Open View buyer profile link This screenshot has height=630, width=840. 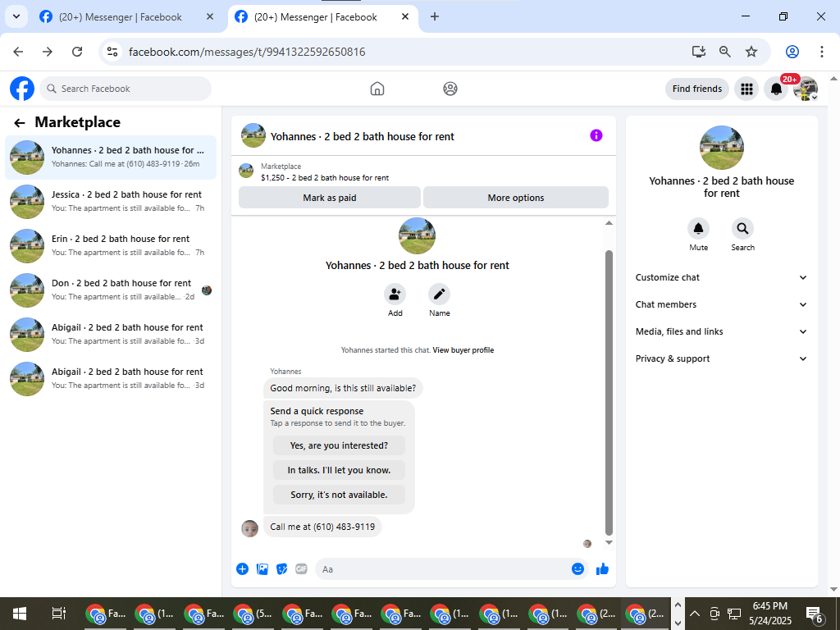463,349
